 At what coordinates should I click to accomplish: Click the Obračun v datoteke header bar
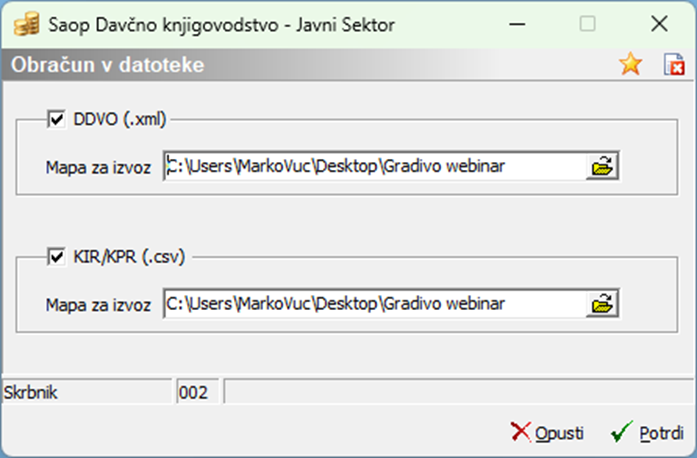(x=307, y=65)
